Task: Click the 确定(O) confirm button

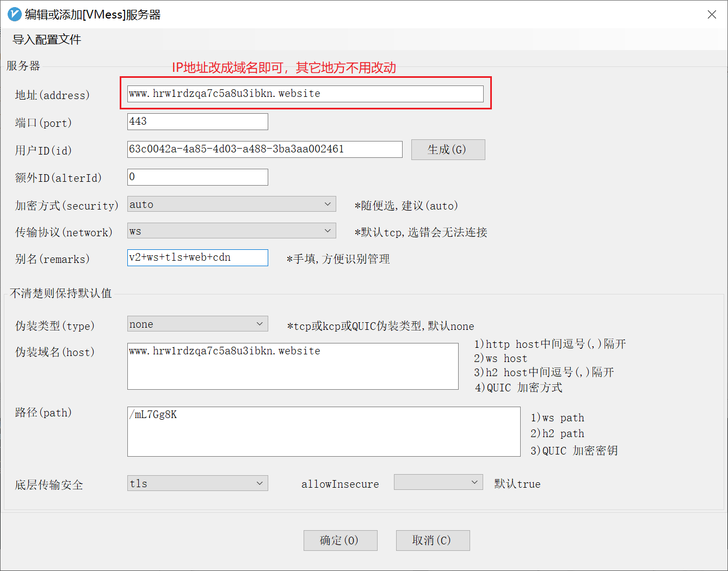Action: click(x=340, y=541)
